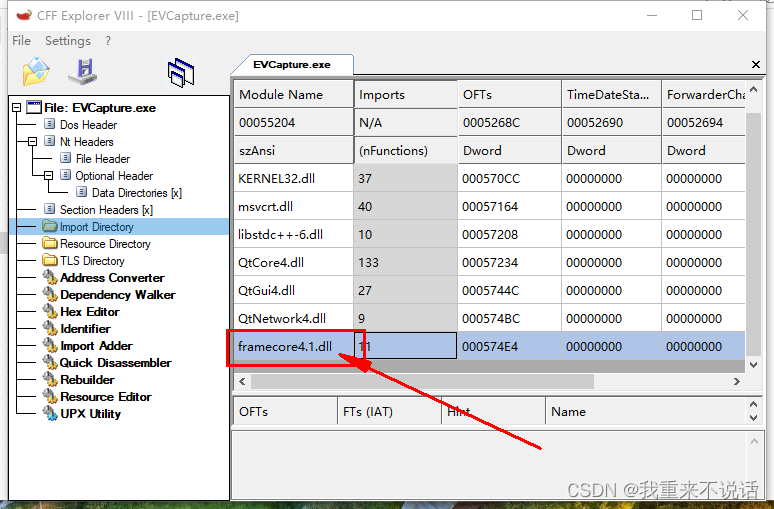The height and width of the screenshot is (509, 774).
Task: Click the import table vertical scroll up arrow
Action: point(753,90)
